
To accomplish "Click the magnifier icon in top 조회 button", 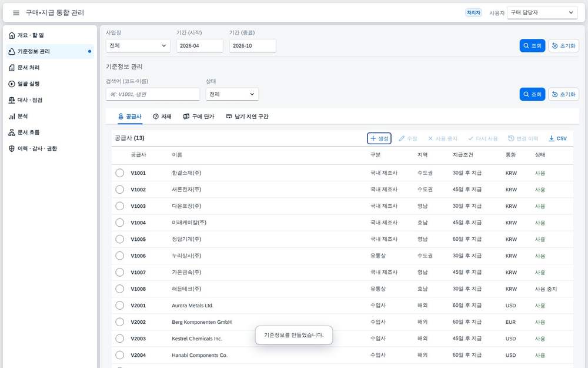I will [526, 46].
